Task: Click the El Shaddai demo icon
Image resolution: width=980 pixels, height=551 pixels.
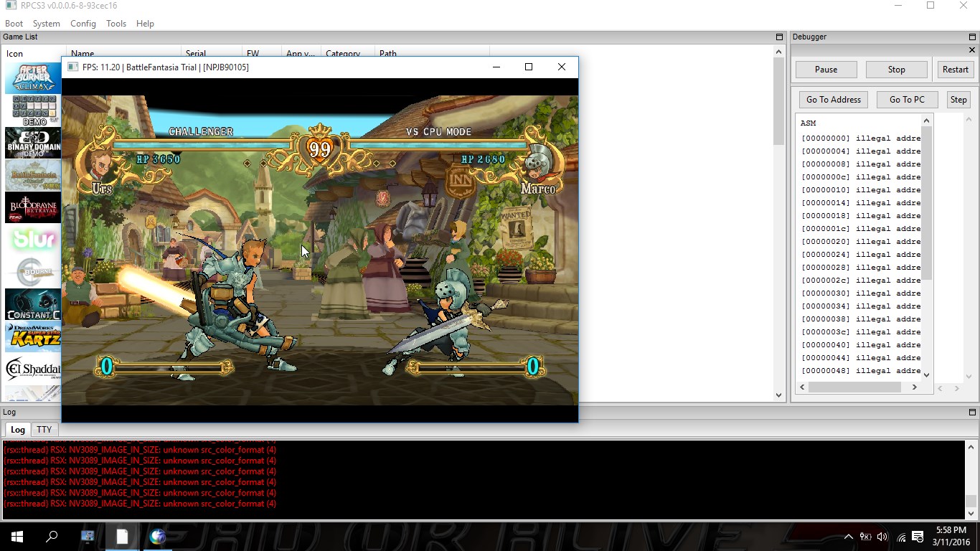Action: coord(32,369)
